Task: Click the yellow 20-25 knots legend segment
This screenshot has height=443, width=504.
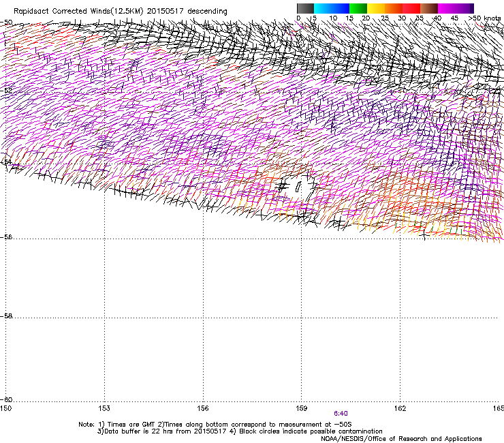Action: (x=376, y=8)
